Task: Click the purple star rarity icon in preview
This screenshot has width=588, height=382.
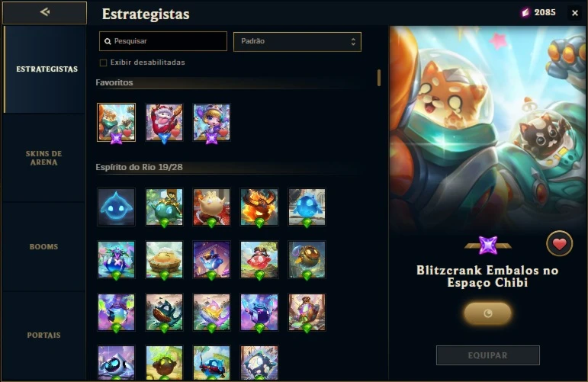Action: [x=488, y=246]
